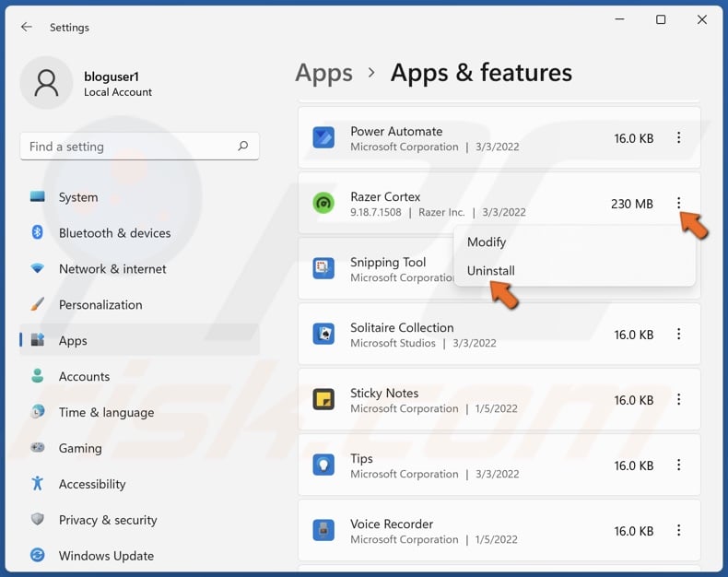Open the Sticky Notes three-dot menu
Screen dimensions: 728x577
[x=679, y=399]
